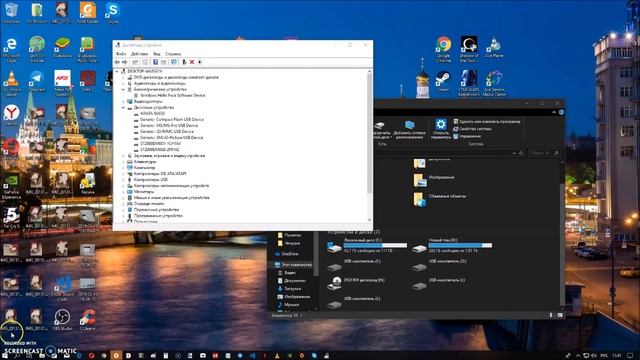Select Music (Музыка) in Explorer sidebar
This screenshot has width=640, height=360.
288,305
